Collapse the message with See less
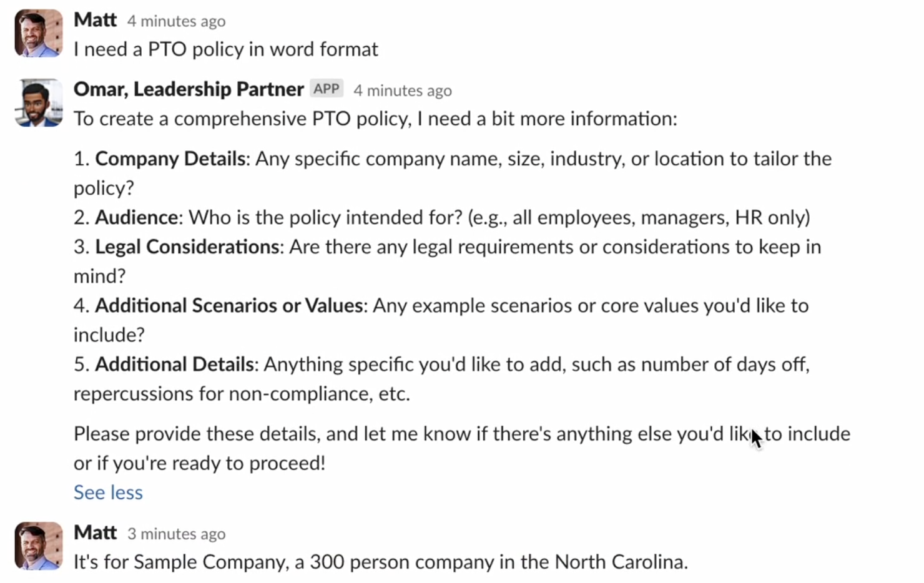This screenshot has width=924, height=583. 108,492
